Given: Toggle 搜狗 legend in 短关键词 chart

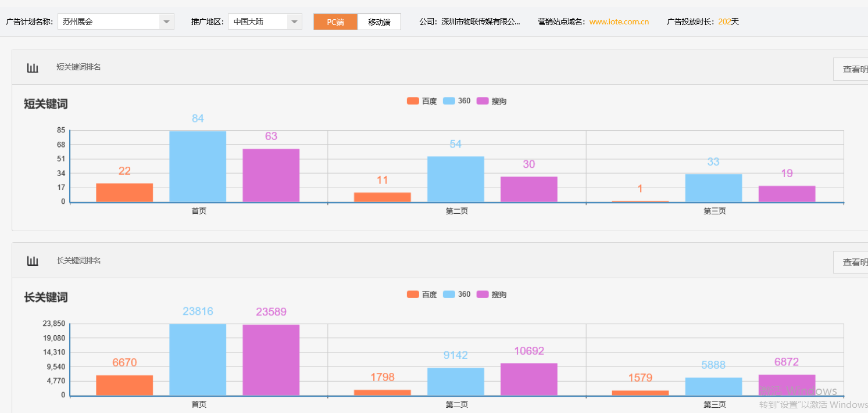Looking at the screenshot, I should point(492,101).
